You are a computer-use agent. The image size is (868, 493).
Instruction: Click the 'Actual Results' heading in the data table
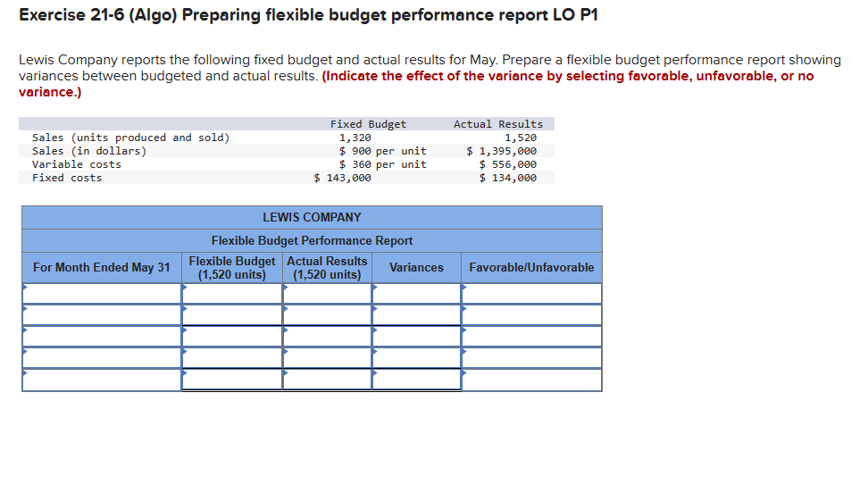pyautogui.click(x=498, y=124)
